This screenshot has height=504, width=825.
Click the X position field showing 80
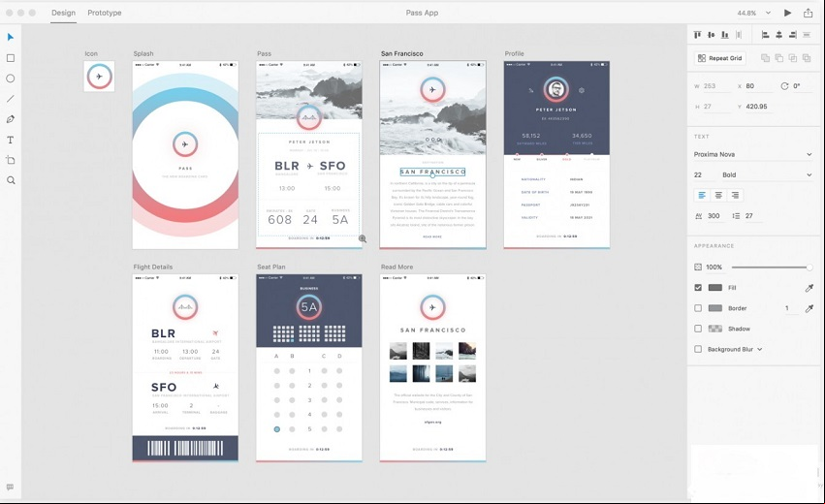click(758, 85)
